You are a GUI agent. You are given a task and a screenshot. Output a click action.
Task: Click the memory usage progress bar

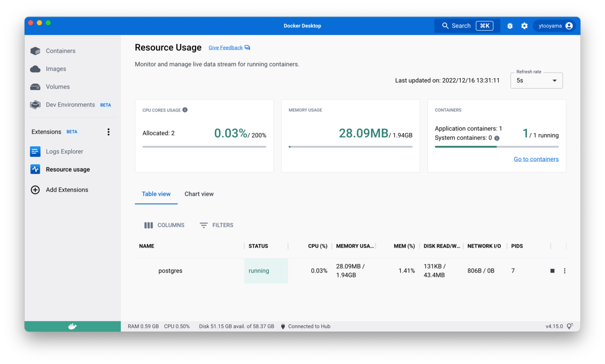tap(350, 147)
